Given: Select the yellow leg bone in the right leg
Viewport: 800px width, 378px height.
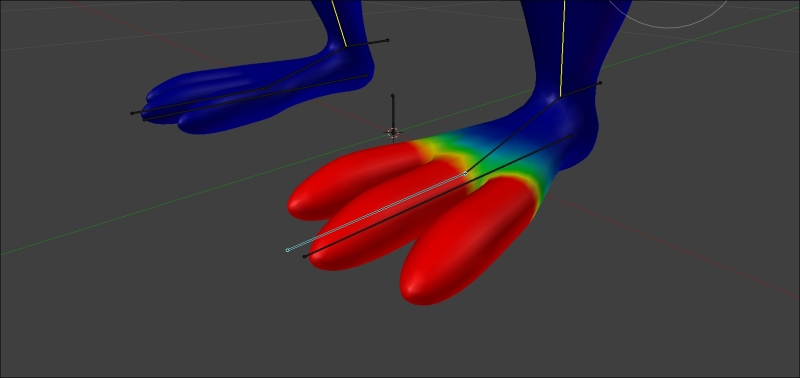Looking at the screenshot, I should pos(562,48).
